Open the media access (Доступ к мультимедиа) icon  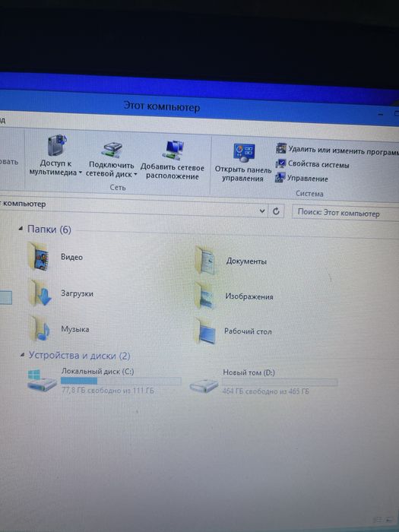(57, 146)
